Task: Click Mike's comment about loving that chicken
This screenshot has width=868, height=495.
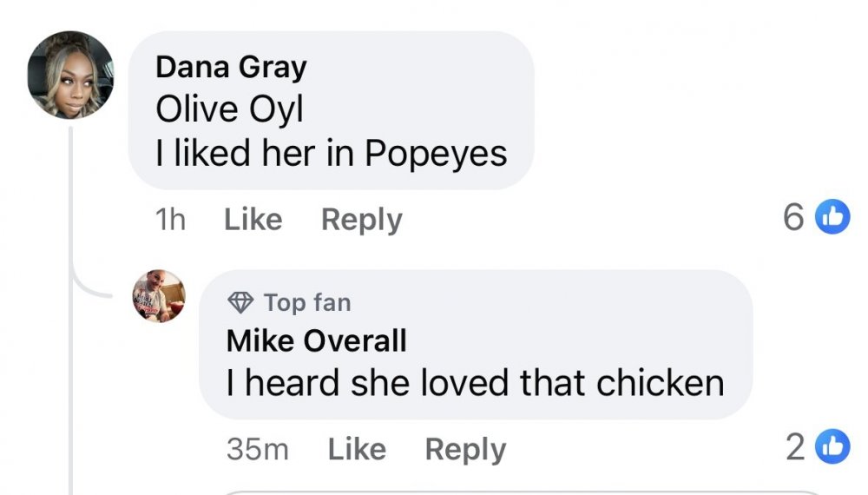Action: click(475, 382)
